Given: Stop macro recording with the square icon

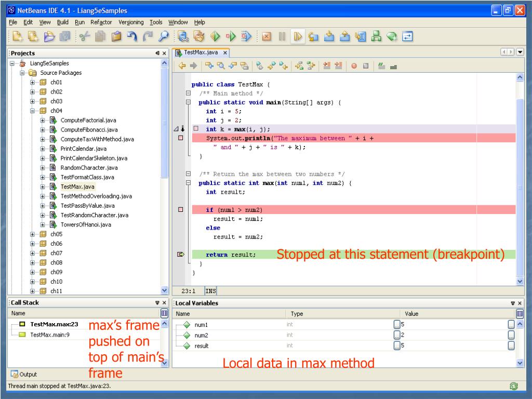Looking at the screenshot, I should tap(366, 66).
